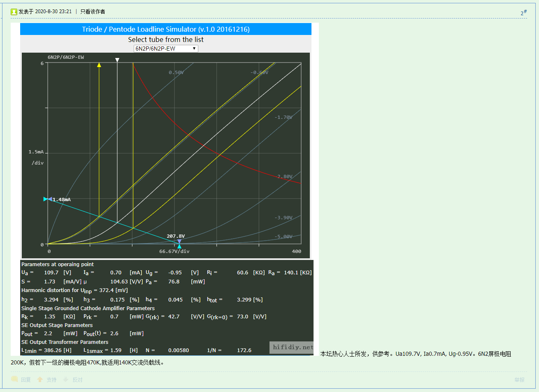The image size is (539, 392).
Task: Click the white downward triangle marker above the graph
Action: click(117, 60)
